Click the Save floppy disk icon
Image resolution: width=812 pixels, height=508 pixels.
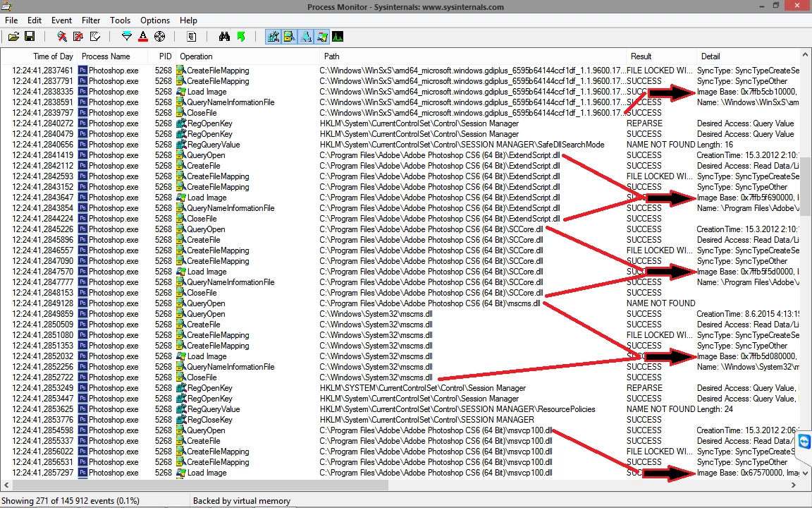pos(30,36)
